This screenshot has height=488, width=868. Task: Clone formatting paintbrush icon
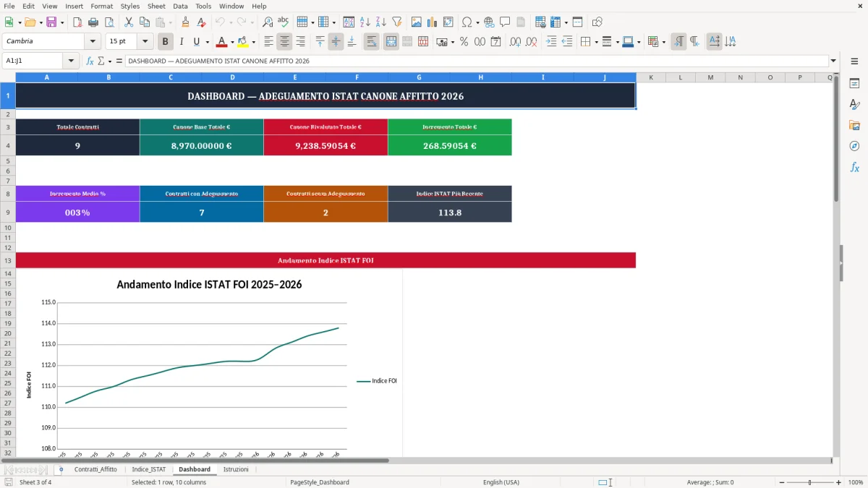pyautogui.click(x=186, y=22)
